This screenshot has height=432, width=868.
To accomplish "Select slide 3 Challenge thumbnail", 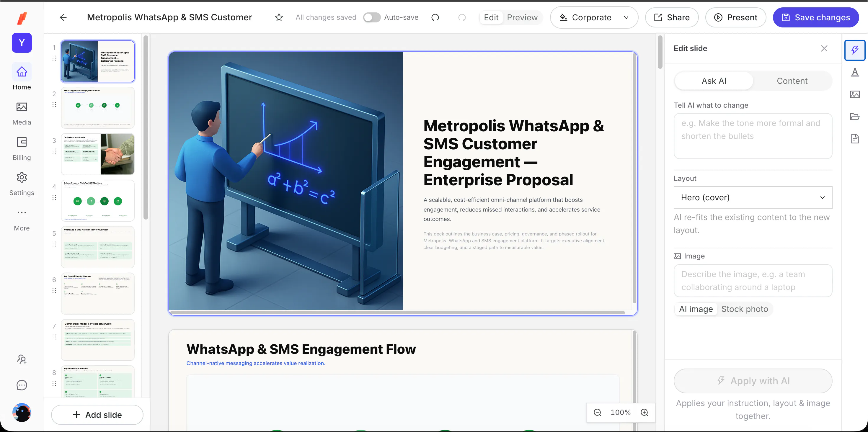I will (98, 154).
